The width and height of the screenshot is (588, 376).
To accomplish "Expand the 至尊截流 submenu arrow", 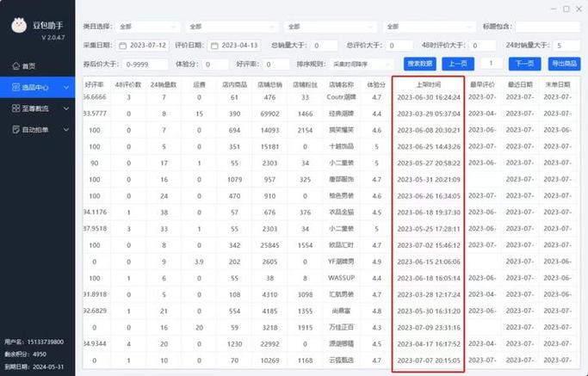I will pos(66,108).
